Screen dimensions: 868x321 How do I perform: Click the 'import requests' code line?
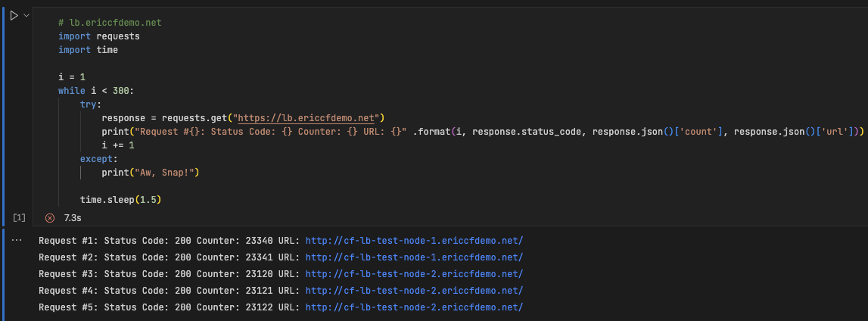coord(99,36)
